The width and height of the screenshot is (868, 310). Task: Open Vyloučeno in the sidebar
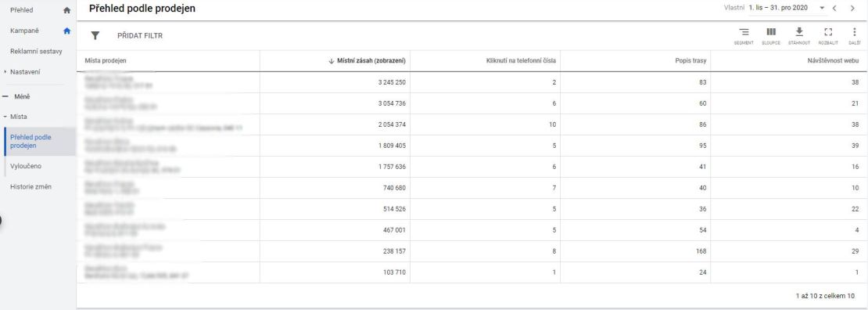point(26,166)
